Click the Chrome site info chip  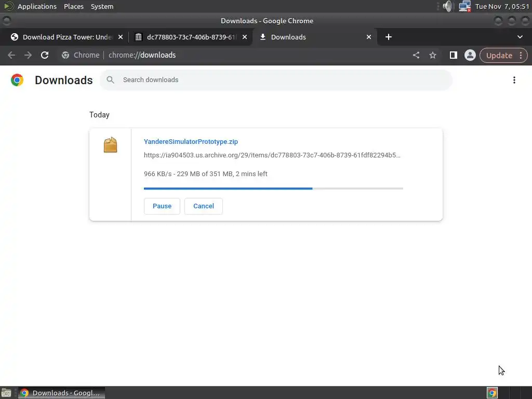tap(81, 55)
